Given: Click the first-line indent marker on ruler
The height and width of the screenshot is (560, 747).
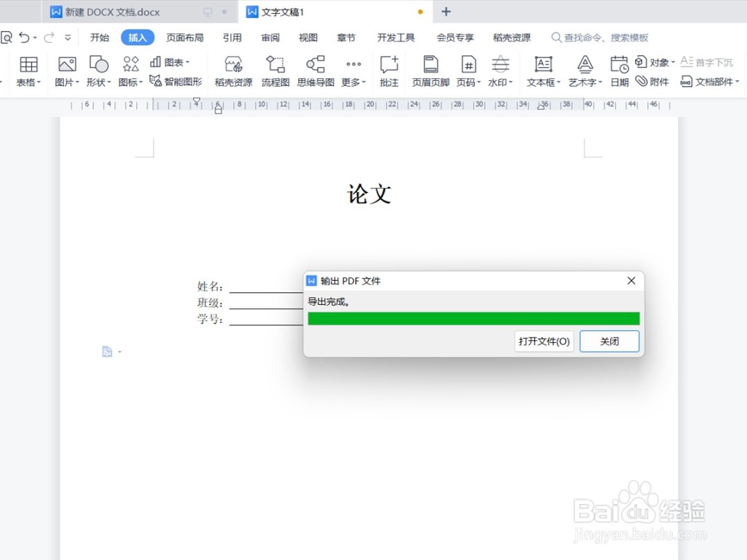Looking at the screenshot, I should 196,101.
